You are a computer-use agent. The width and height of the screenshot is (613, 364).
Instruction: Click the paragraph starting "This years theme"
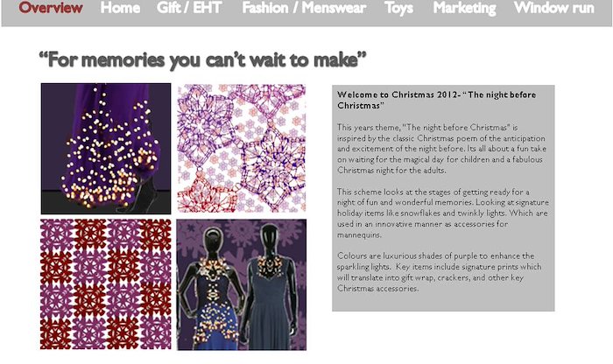[441, 149]
